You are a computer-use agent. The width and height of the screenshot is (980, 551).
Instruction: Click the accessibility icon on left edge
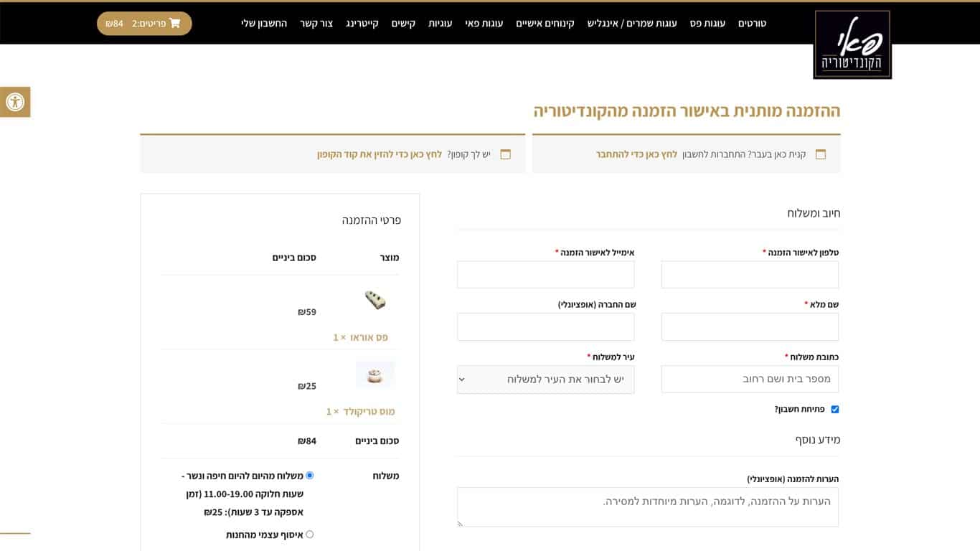tap(14, 102)
